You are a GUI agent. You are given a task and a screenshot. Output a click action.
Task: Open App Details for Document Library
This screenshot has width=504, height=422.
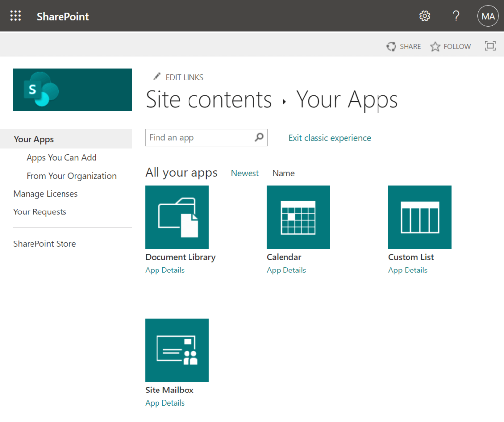165,271
